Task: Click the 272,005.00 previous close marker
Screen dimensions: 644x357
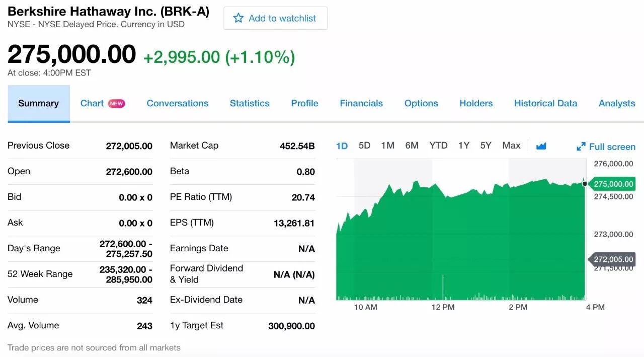Action: point(612,259)
